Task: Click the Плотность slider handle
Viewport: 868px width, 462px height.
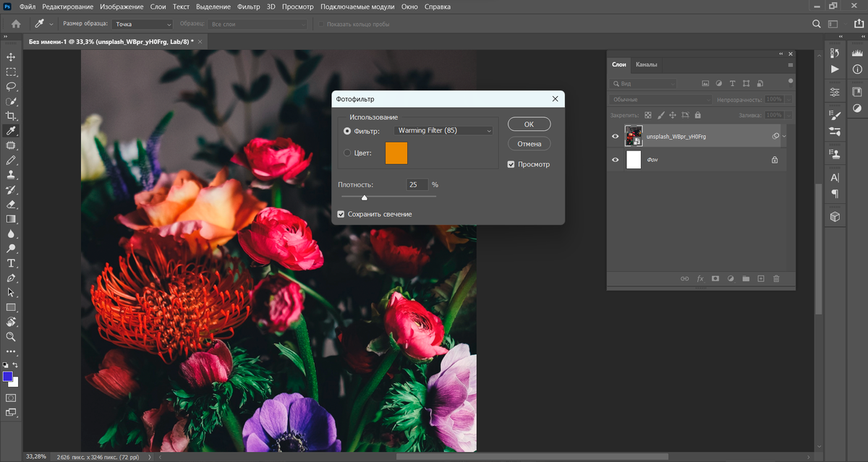Action: point(364,197)
